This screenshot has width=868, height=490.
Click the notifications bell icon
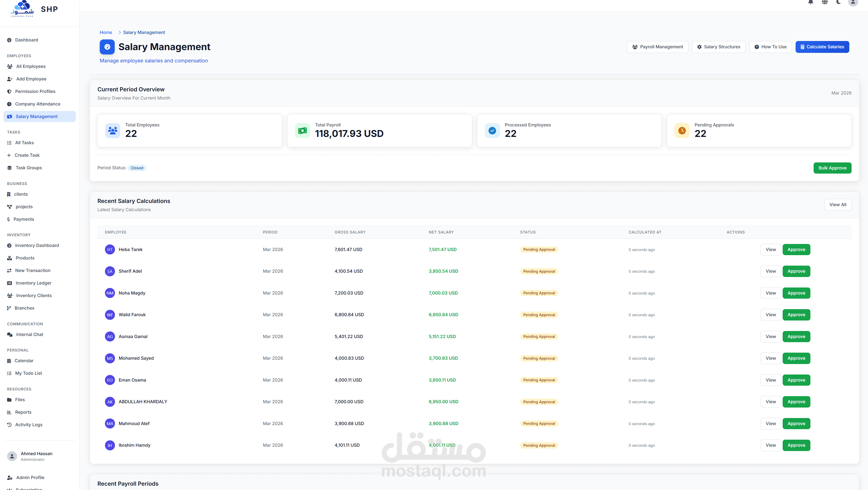click(811, 2)
